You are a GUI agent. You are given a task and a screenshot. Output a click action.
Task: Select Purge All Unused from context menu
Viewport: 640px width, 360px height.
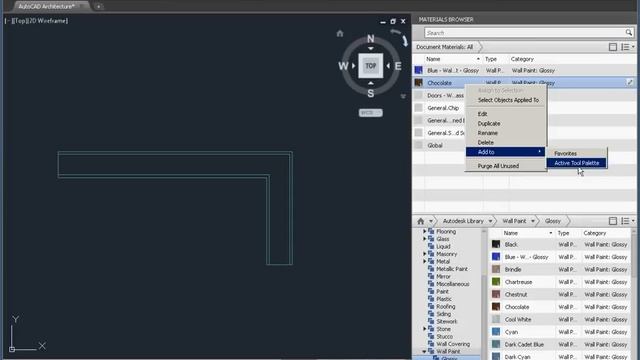point(498,166)
